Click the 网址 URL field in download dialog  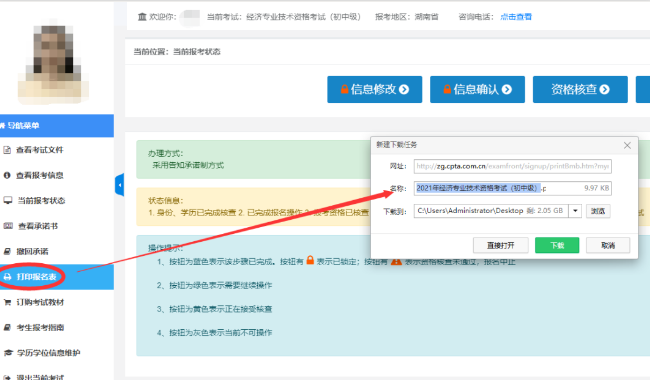[512, 166]
